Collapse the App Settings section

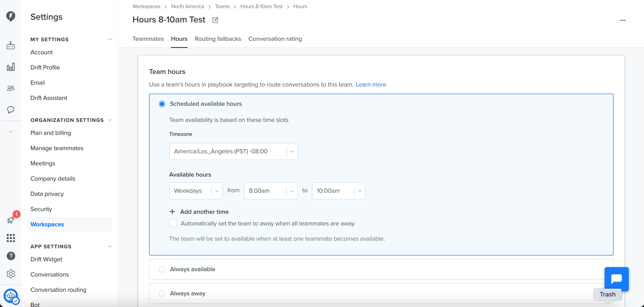[x=110, y=246]
